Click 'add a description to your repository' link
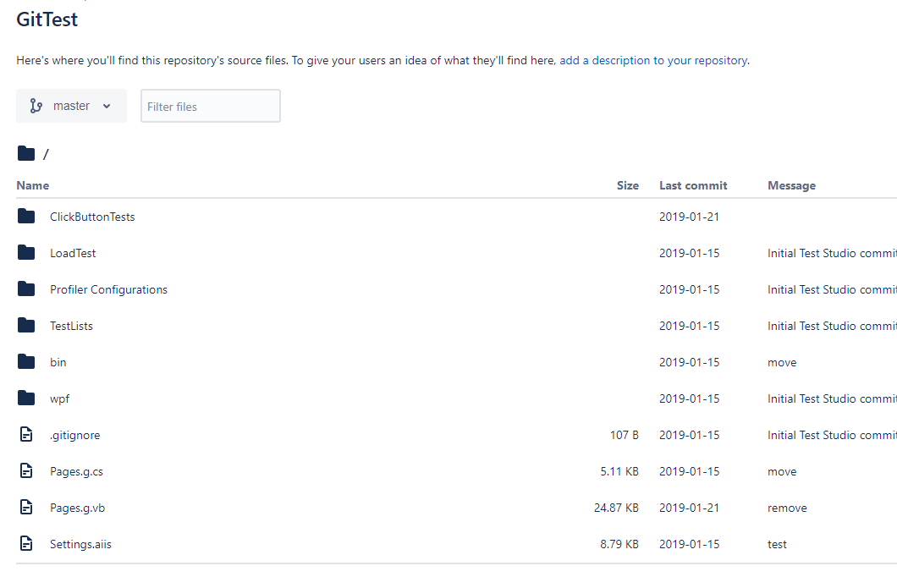Screen dimensions: 897x588 click(x=653, y=61)
